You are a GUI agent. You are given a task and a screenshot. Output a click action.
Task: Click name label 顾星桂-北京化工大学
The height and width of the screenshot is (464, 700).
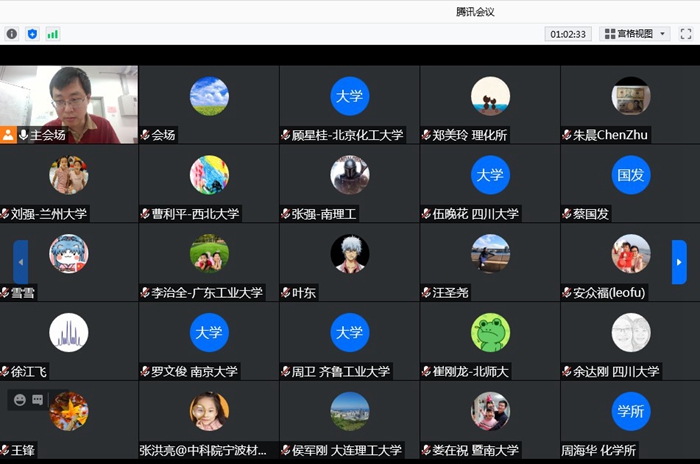(x=348, y=135)
